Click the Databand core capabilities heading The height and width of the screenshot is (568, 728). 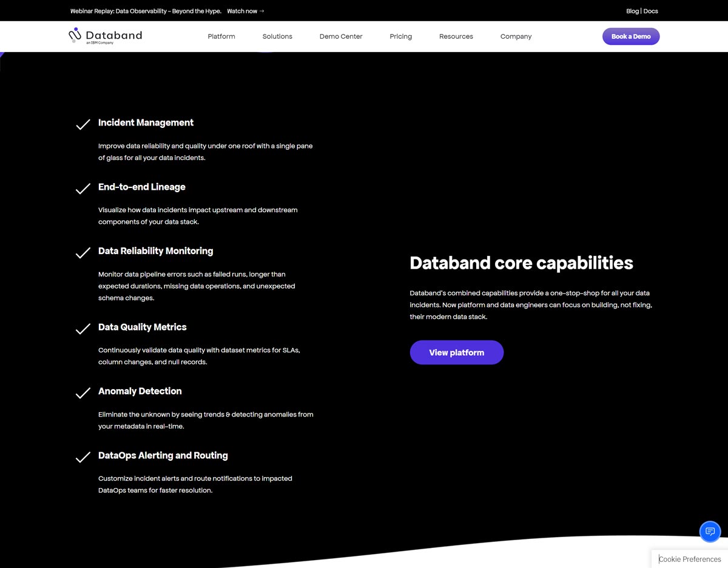pos(522,263)
